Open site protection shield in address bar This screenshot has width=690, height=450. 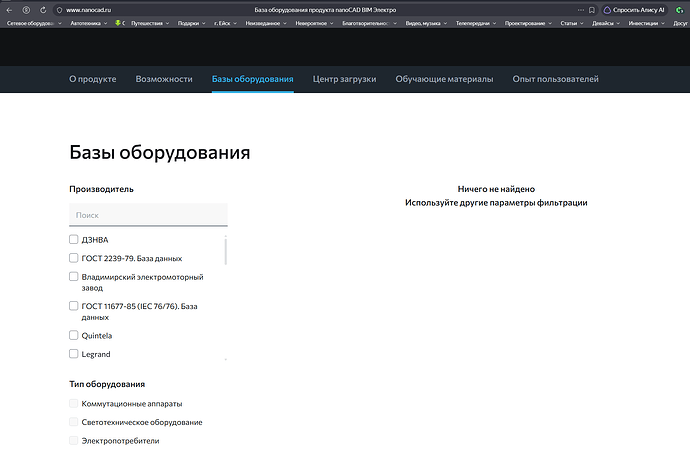tap(59, 10)
